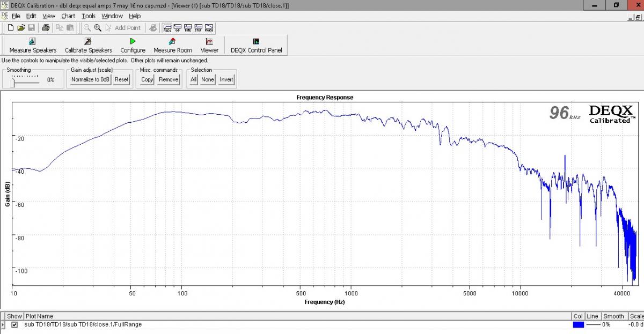Click the Smoothing slider
The height and width of the screenshot is (334, 644).
25,80
